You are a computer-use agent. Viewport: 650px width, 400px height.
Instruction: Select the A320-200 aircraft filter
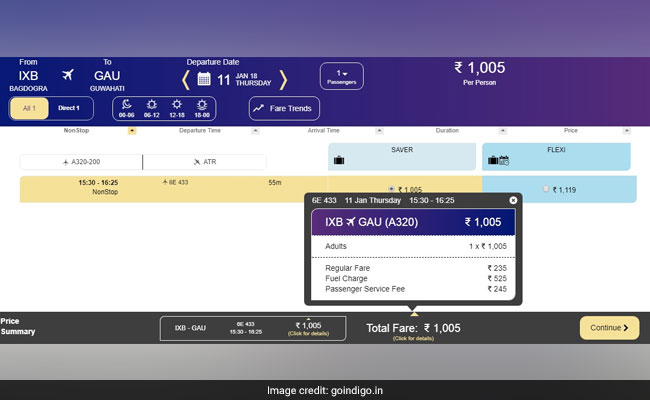pyautogui.click(x=81, y=162)
